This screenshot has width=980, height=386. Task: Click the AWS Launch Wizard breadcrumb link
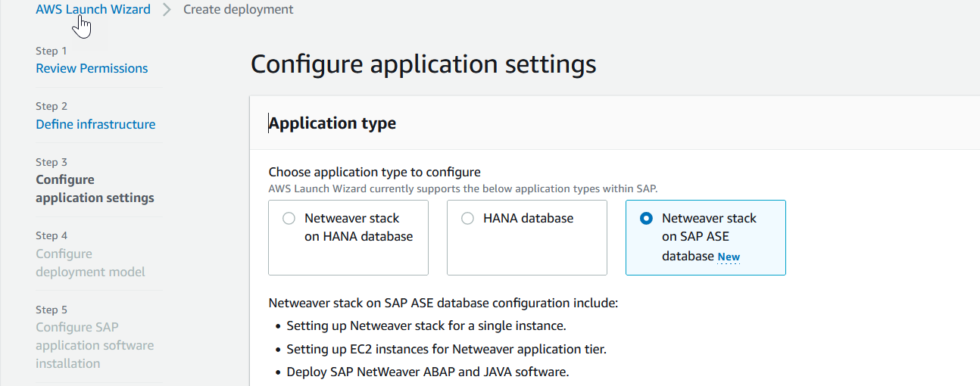(93, 10)
